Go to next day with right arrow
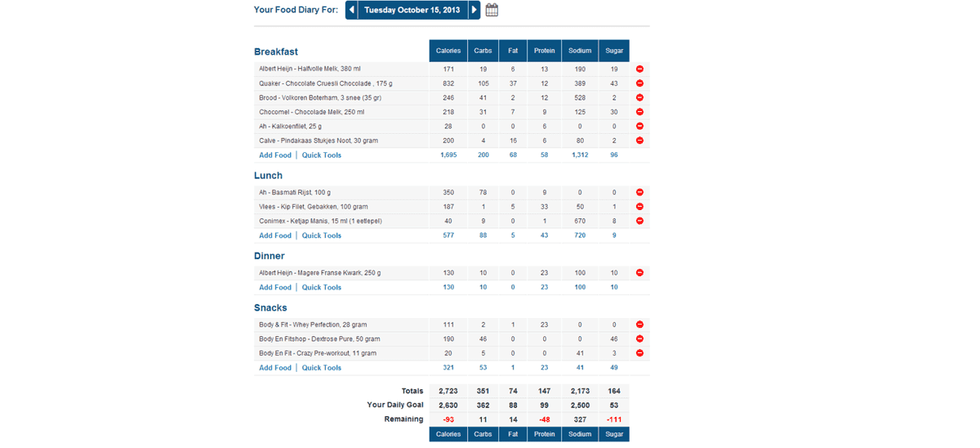 point(474,10)
